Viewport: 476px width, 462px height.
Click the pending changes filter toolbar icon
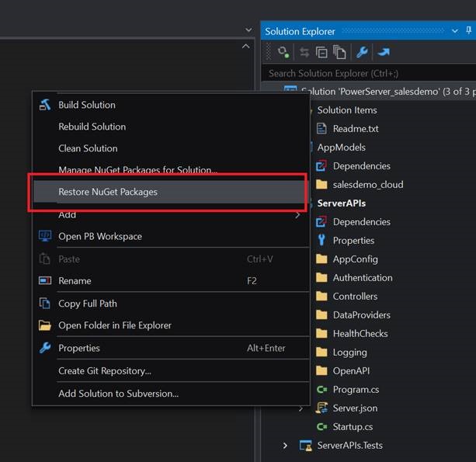[283, 52]
